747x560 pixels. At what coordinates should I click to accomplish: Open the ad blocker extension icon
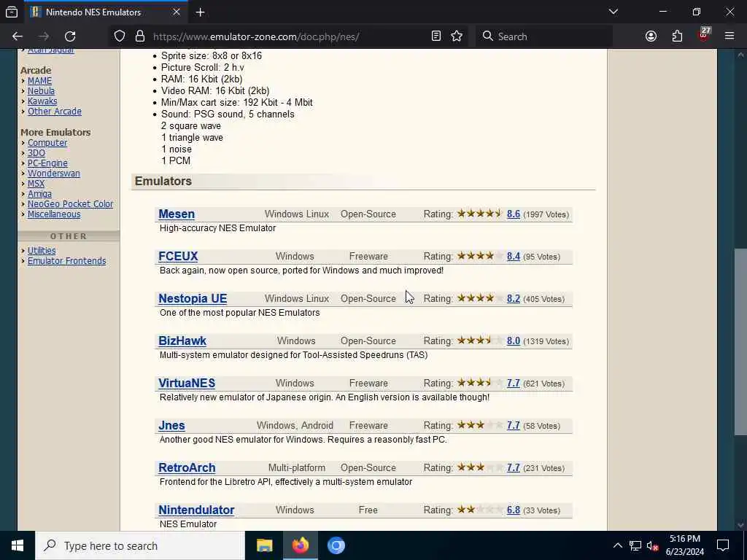704,35
